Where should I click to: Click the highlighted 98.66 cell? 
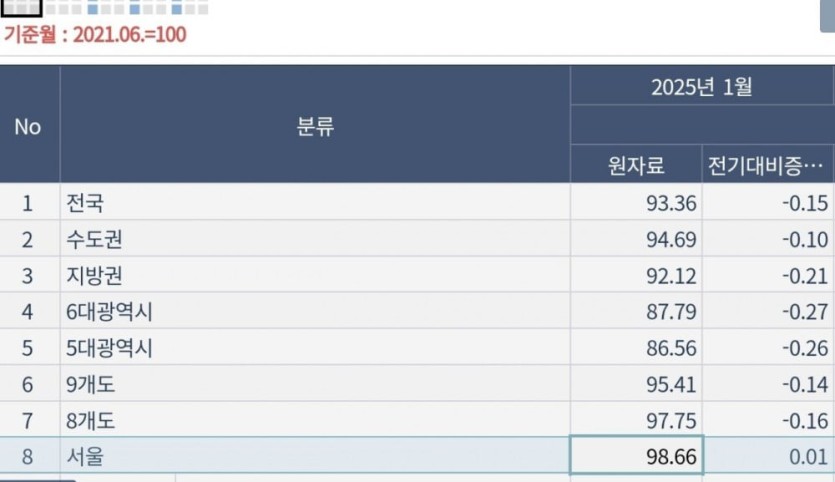point(637,457)
